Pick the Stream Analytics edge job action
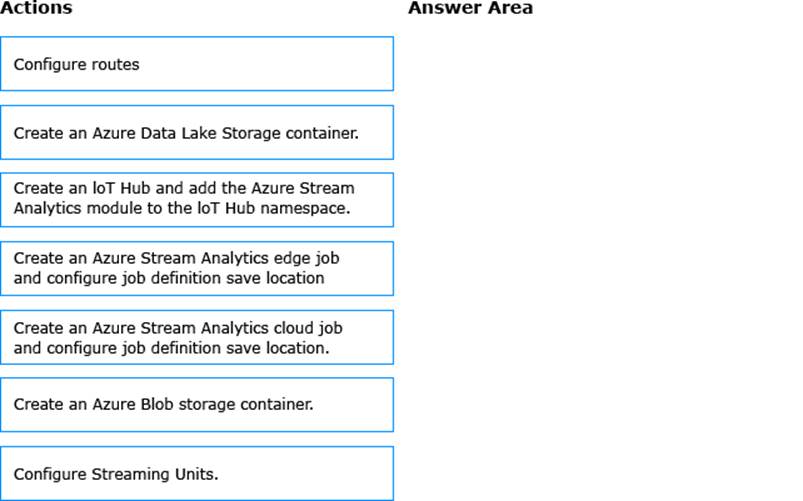Viewport: 803px width, 501px height. click(196, 268)
